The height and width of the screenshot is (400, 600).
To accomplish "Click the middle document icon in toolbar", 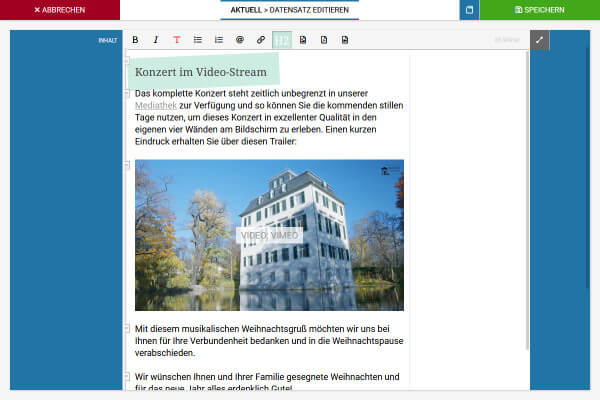I will click(324, 40).
